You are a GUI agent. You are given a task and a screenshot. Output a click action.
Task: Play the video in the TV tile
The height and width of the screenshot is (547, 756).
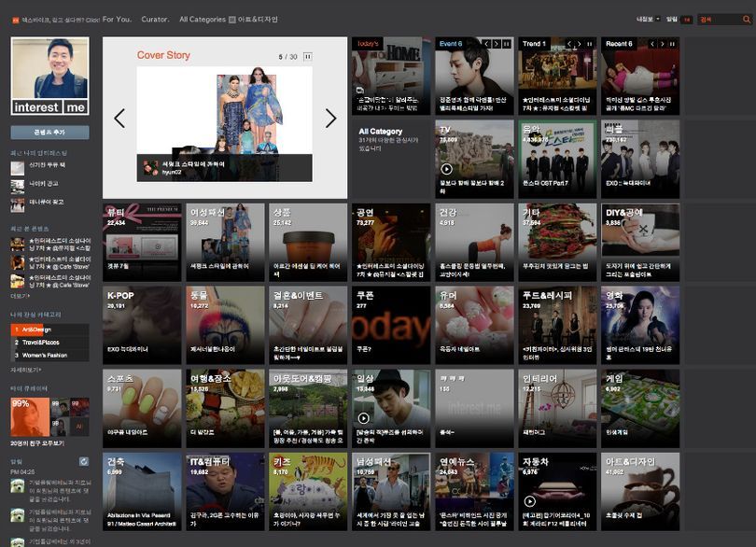447,169
